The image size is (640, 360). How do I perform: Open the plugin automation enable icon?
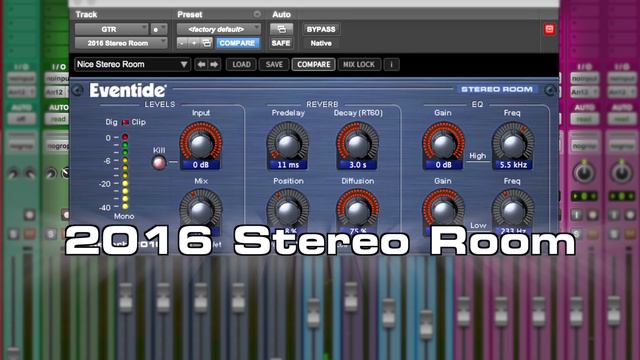pyautogui.click(x=281, y=29)
